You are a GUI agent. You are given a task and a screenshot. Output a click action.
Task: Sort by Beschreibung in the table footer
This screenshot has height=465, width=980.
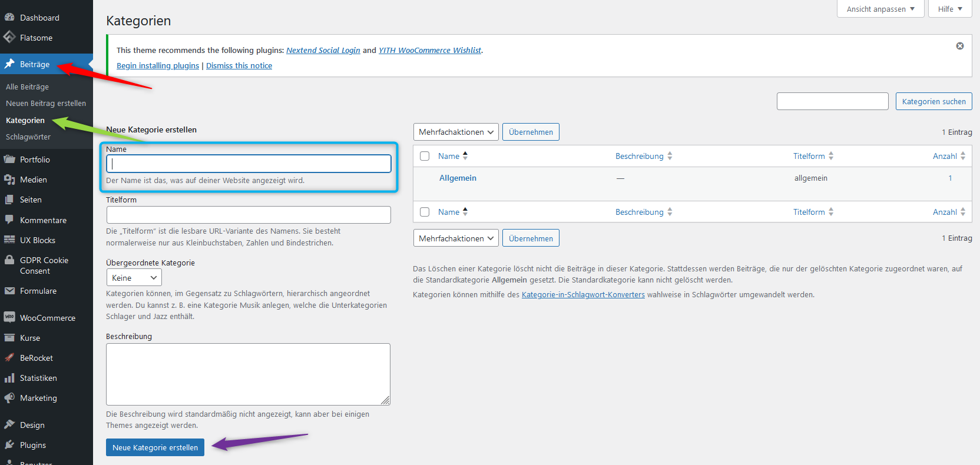point(644,212)
